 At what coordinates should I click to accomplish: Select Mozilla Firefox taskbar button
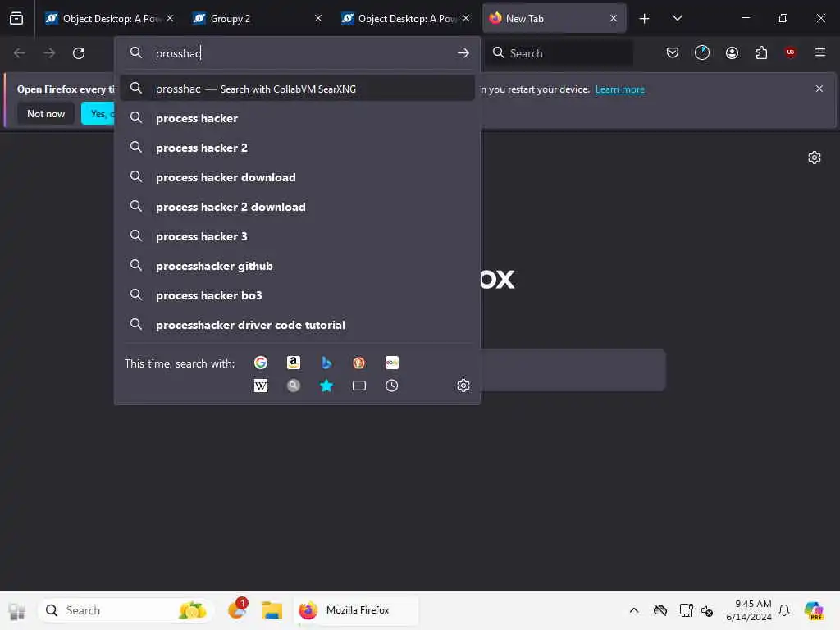tap(356, 610)
